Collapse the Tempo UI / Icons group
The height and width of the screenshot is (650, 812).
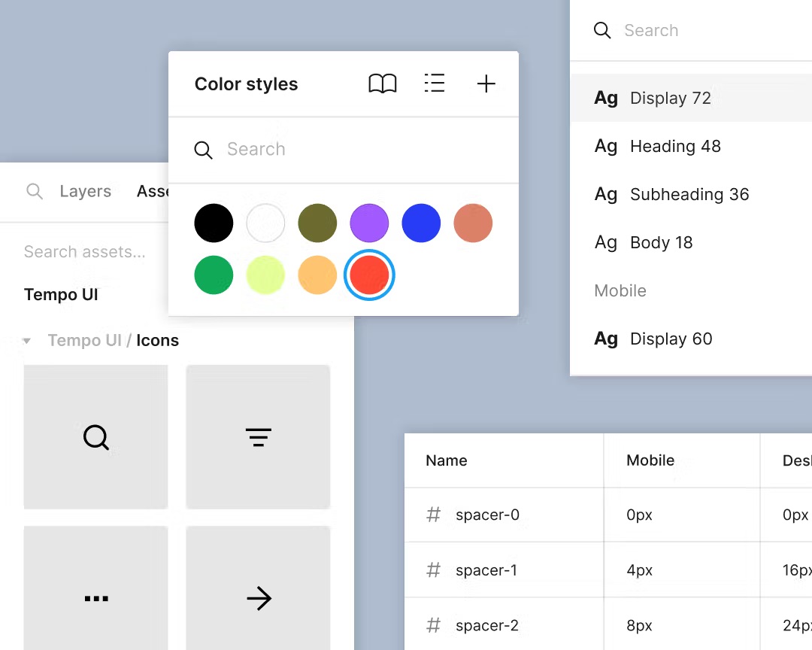[x=26, y=340]
